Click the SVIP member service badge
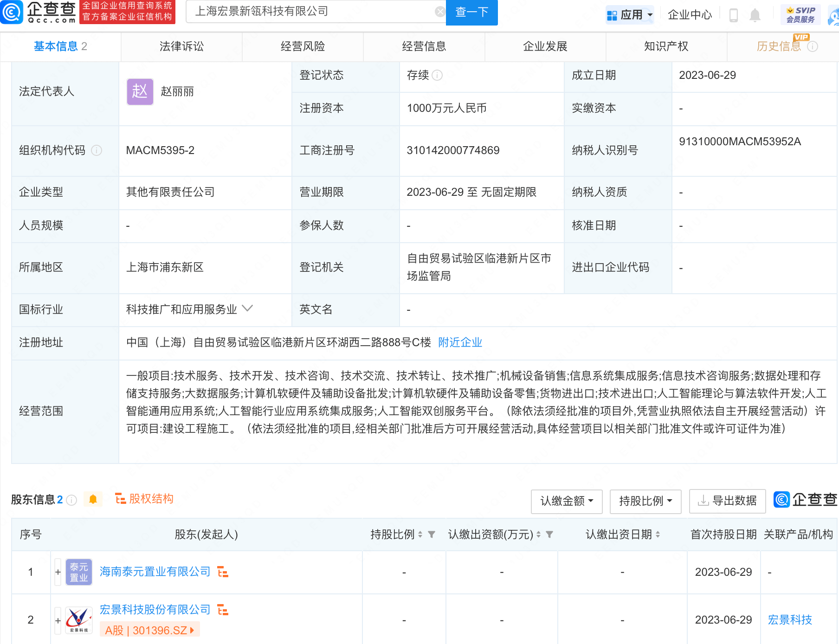Image resolution: width=839 pixels, height=644 pixels. click(x=800, y=15)
